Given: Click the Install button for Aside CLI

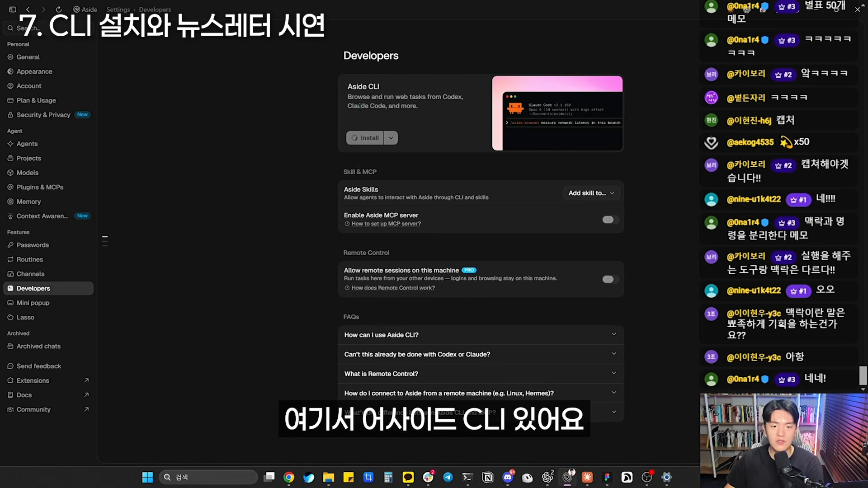Looking at the screenshot, I should 365,138.
